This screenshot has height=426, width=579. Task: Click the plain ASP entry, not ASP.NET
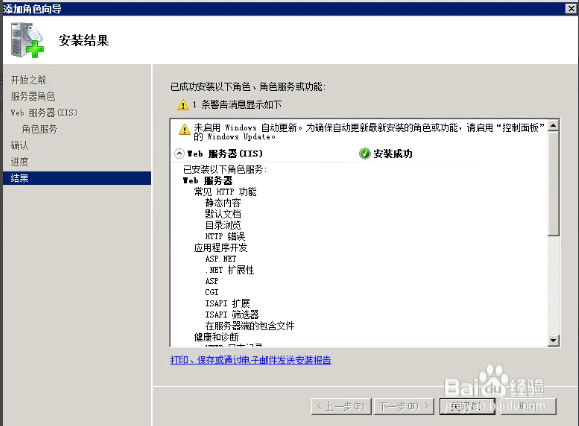[212, 281]
